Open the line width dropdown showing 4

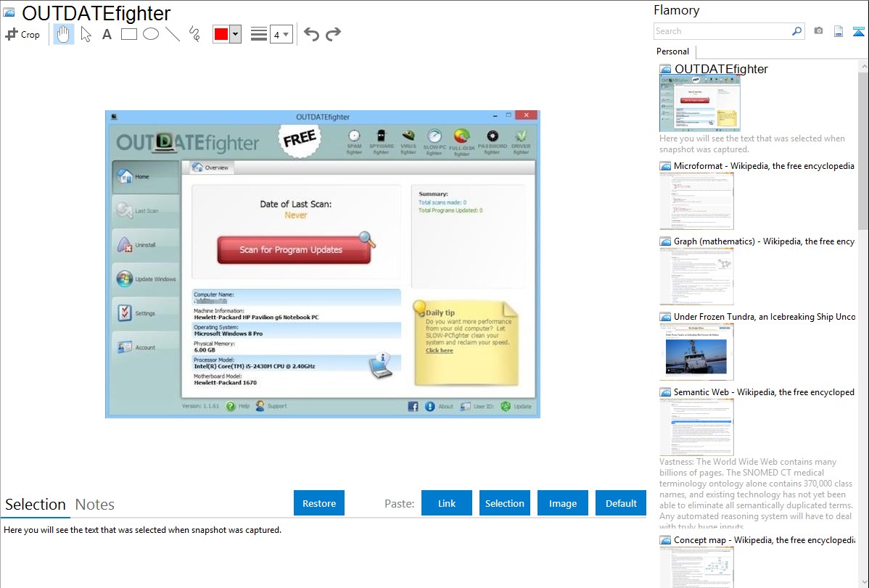click(281, 34)
